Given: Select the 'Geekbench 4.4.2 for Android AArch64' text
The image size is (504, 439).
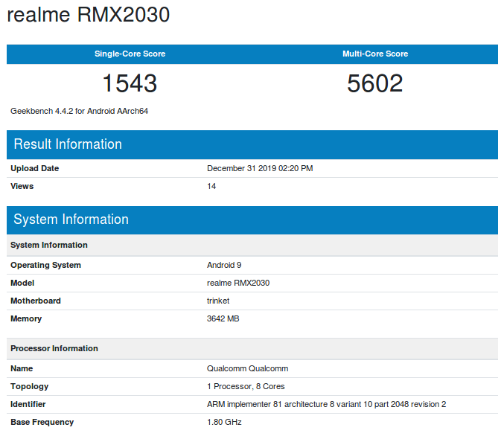Looking at the screenshot, I should pos(79,111).
